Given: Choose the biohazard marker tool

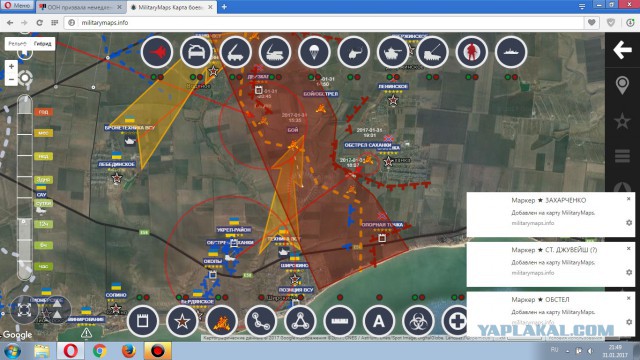Looking at the screenshot, I should click(x=418, y=321).
